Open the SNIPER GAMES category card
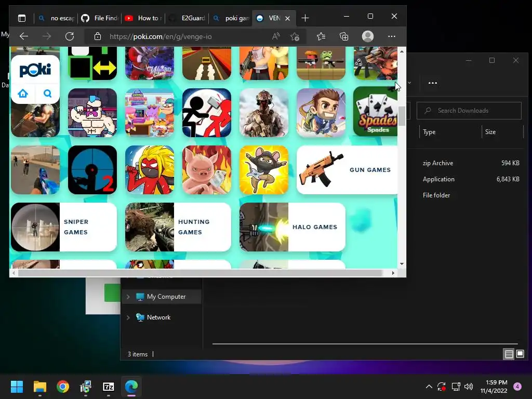 click(64, 227)
